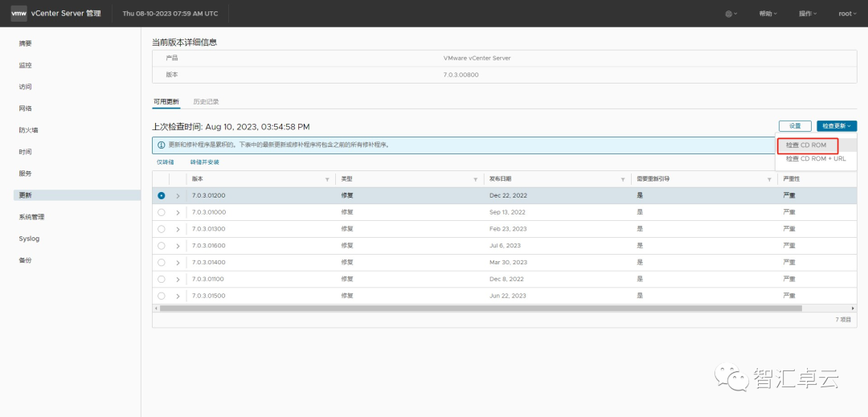Open the 操作 dropdown menu

click(808, 14)
